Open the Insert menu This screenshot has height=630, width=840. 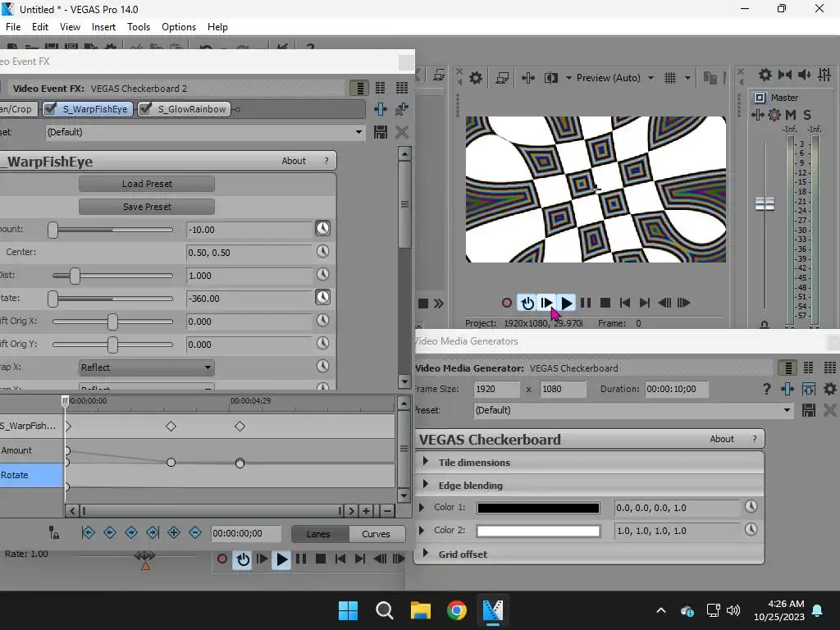tap(103, 27)
